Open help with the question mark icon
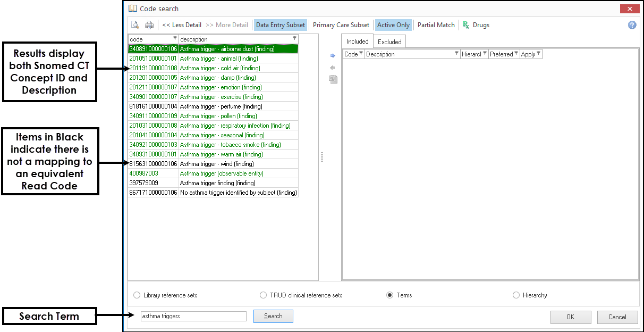The width and height of the screenshot is (644, 332). [632, 25]
